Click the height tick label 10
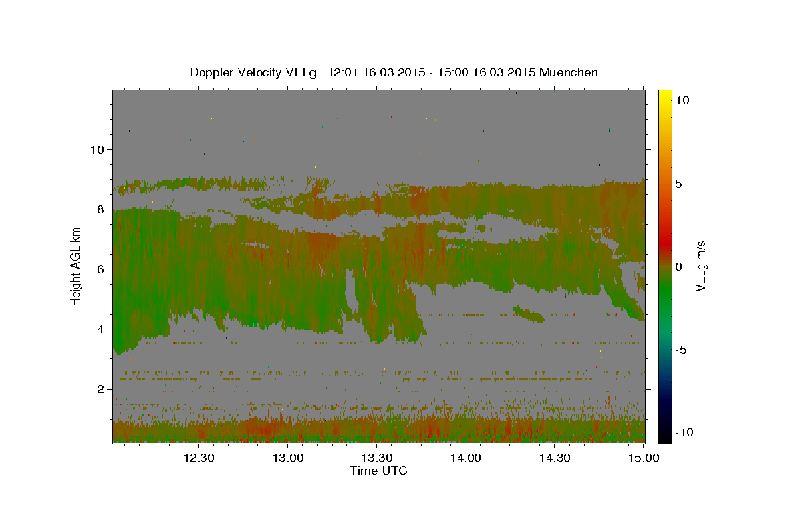This screenshot has height=532, width=798. [98, 149]
